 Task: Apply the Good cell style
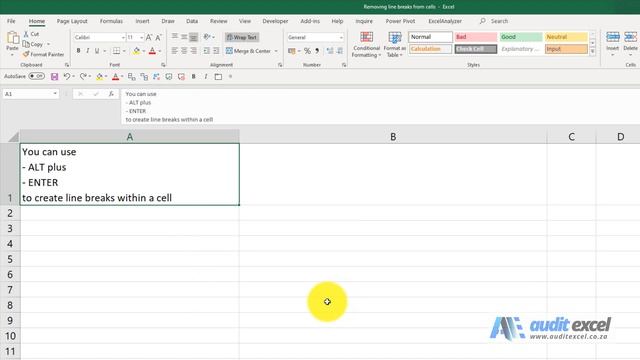(x=521, y=37)
